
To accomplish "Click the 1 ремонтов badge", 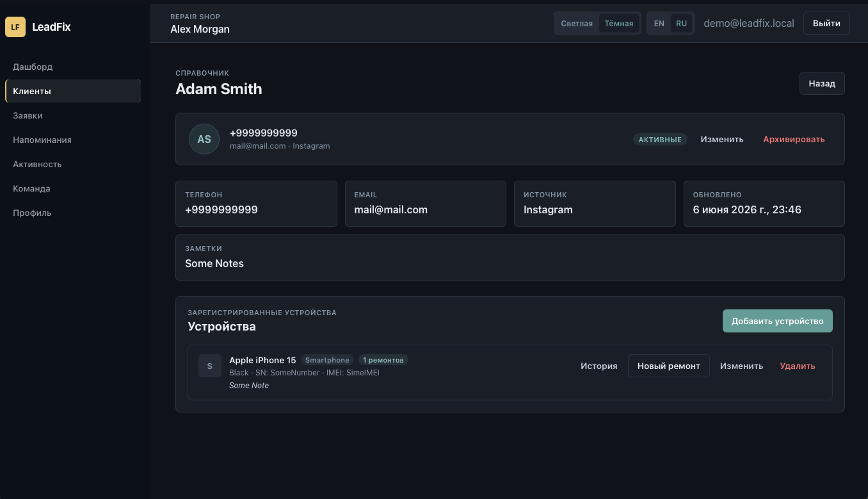I will coord(383,360).
